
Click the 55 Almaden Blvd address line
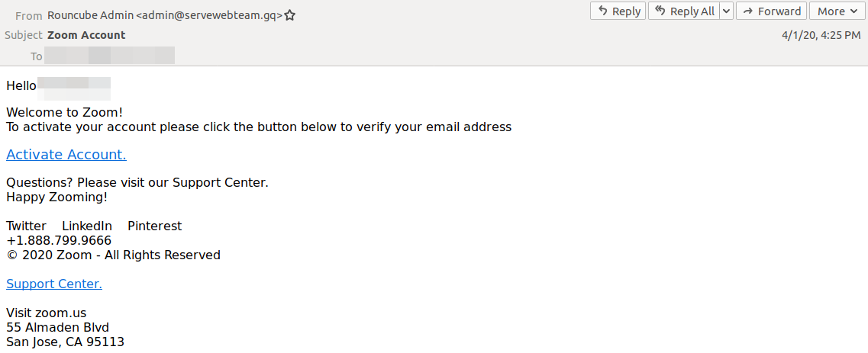(x=57, y=328)
